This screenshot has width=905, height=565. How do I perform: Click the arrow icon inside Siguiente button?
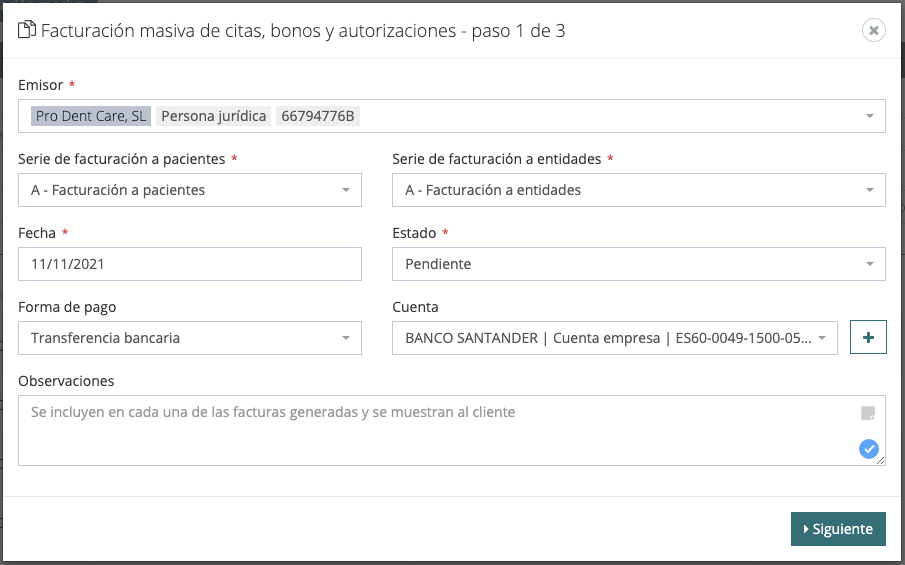click(806, 529)
